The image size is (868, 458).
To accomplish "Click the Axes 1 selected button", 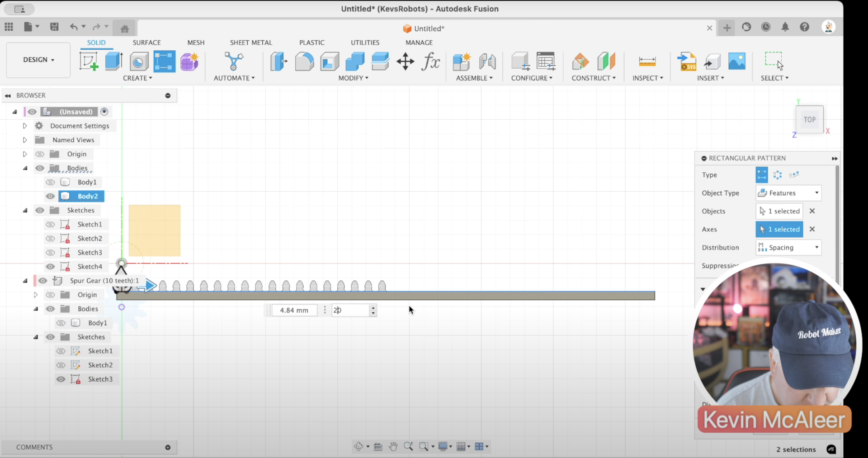I will [x=779, y=229].
